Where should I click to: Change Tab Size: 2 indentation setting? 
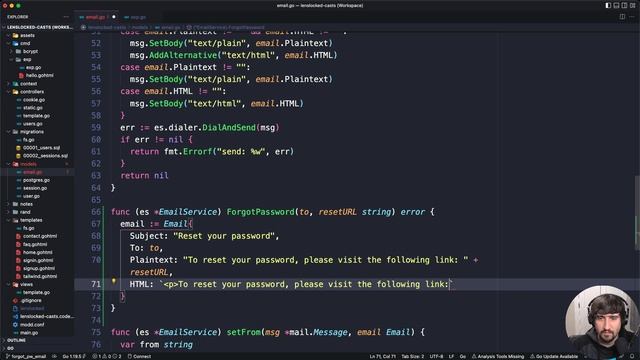pos(413,356)
